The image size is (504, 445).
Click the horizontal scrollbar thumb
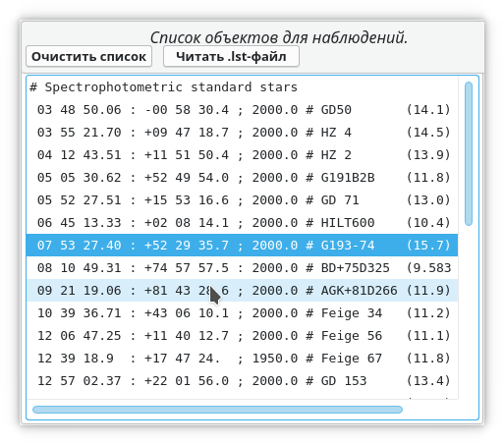(x=217, y=410)
